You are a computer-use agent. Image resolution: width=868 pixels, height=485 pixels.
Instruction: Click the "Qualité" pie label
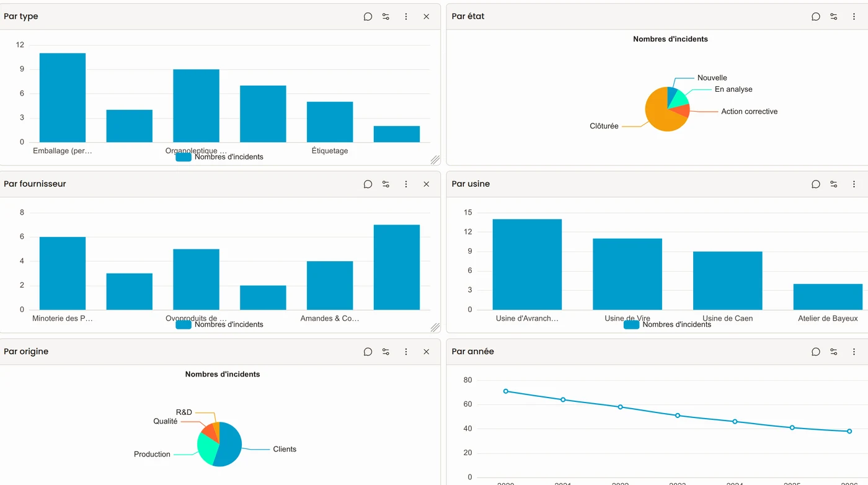click(166, 422)
